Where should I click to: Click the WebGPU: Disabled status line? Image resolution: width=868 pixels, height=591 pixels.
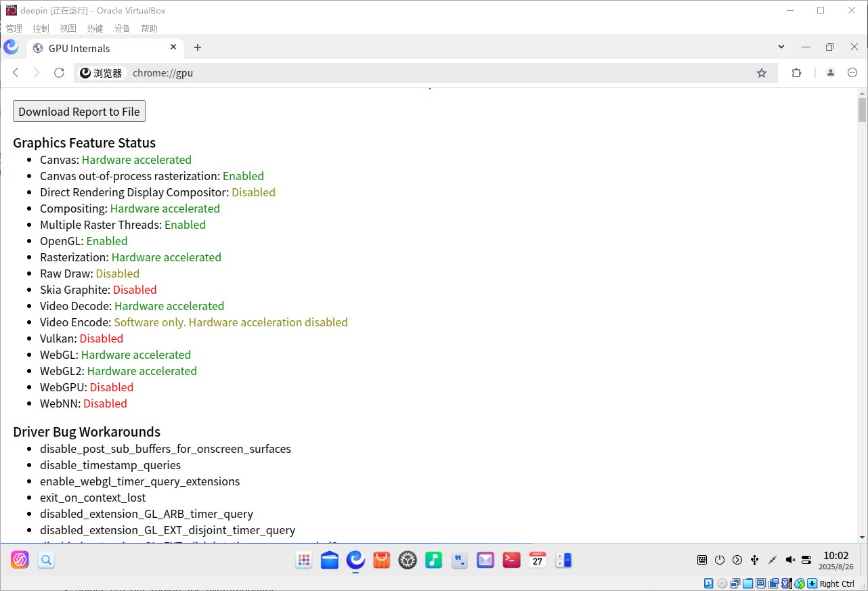87,387
